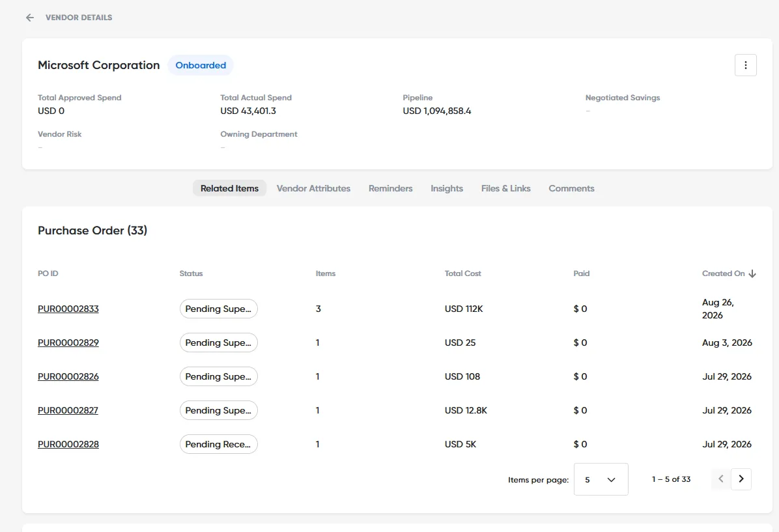Screen dimensions: 779x532
Task: Select Total Actual Spend value USD 43,401.3
Action: 248,111
